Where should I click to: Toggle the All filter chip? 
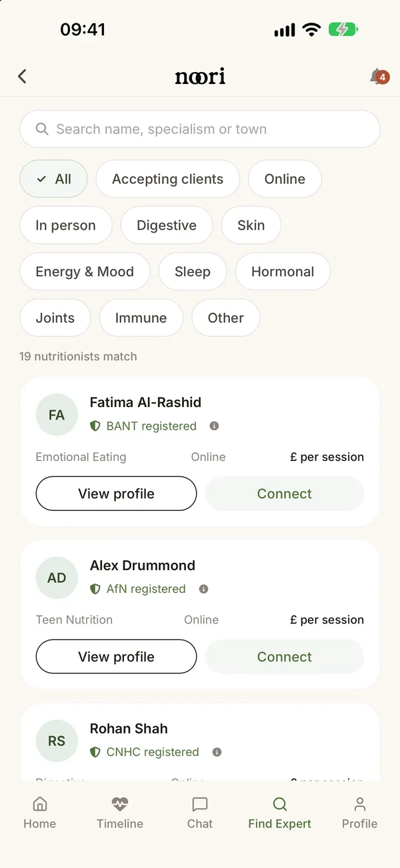click(x=54, y=179)
